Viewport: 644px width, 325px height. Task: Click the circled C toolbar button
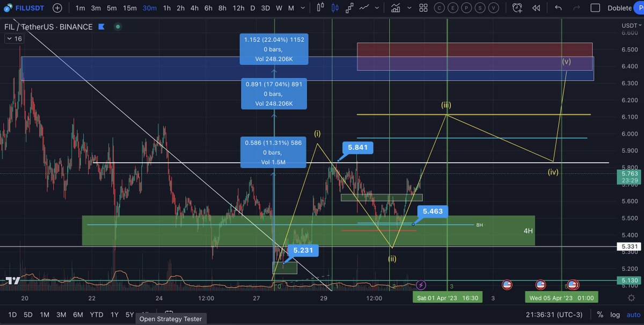point(440,8)
